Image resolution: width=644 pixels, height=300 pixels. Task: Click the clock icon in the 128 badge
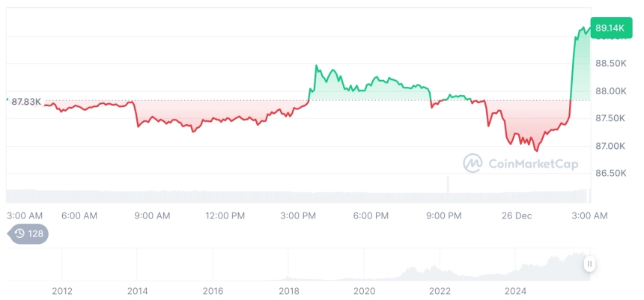point(19,233)
